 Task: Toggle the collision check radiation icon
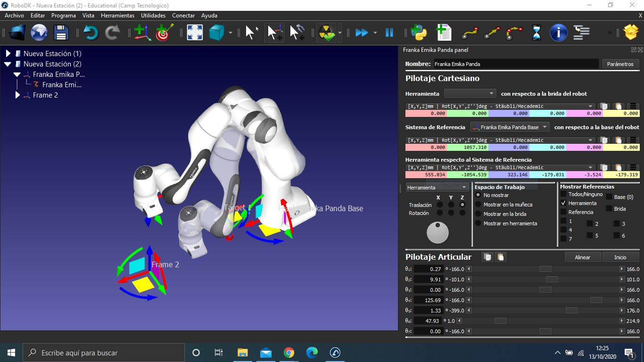[326, 33]
